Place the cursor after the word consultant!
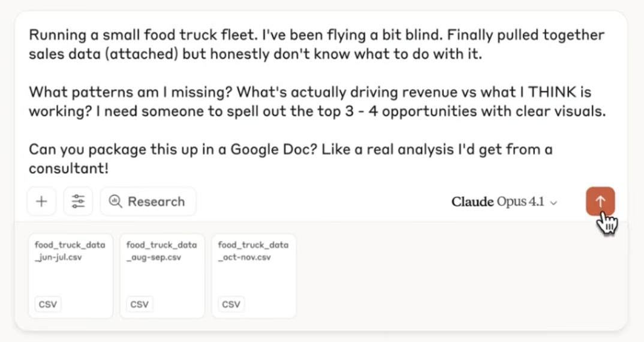The width and height of the screenshot is (644, 342). (x=110, y=169)
